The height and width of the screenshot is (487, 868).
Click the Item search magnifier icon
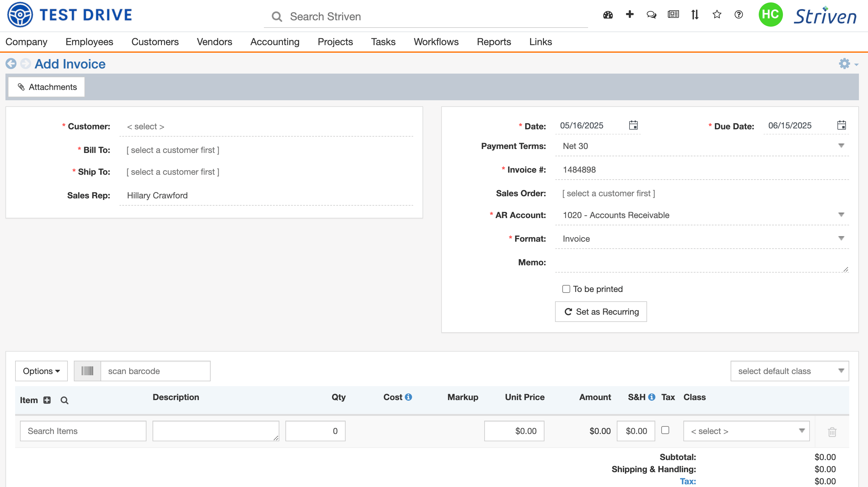(64, 400)
